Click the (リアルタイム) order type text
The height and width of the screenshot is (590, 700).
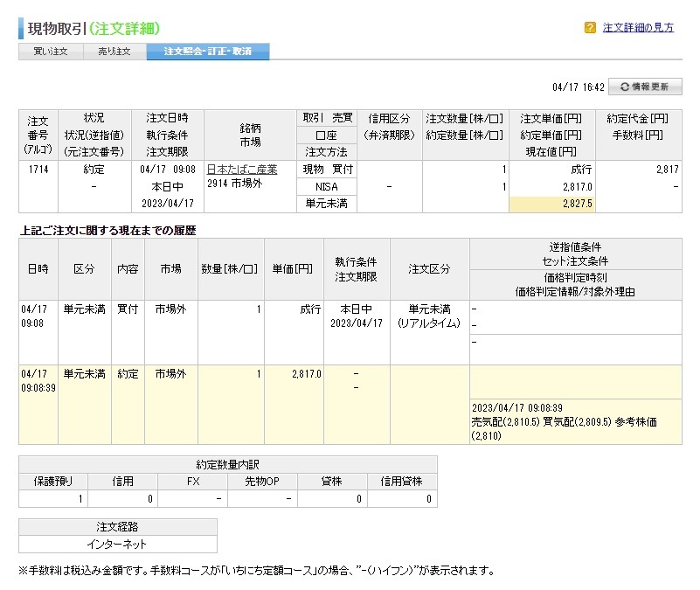[428, 323]
